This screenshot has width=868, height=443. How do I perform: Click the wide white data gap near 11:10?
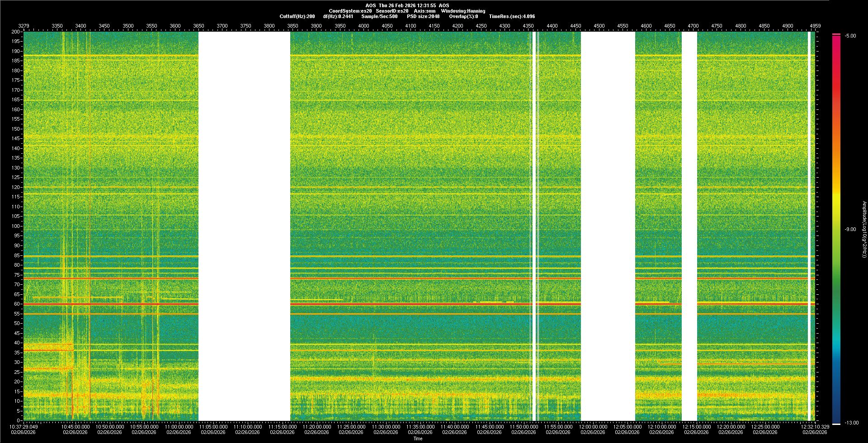pos(244,226)
